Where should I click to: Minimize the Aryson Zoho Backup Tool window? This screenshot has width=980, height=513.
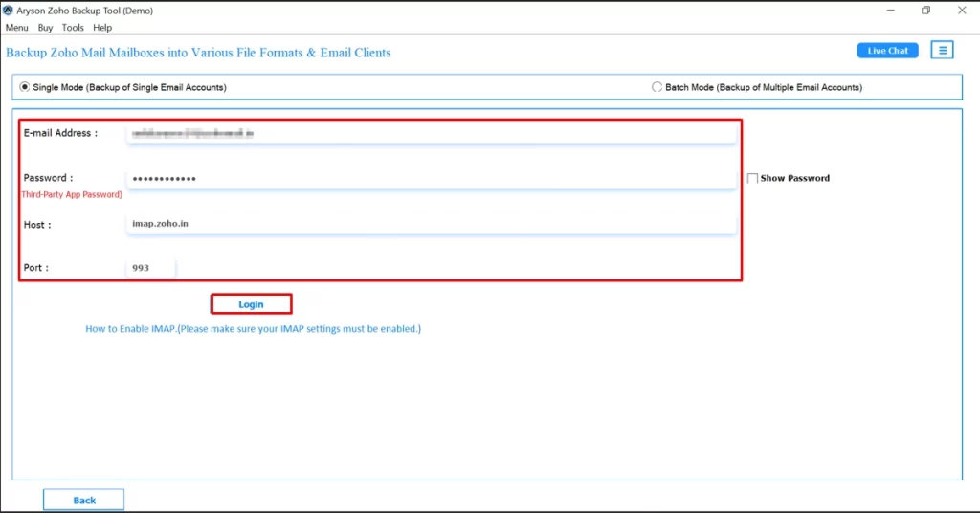coord(891,10)
